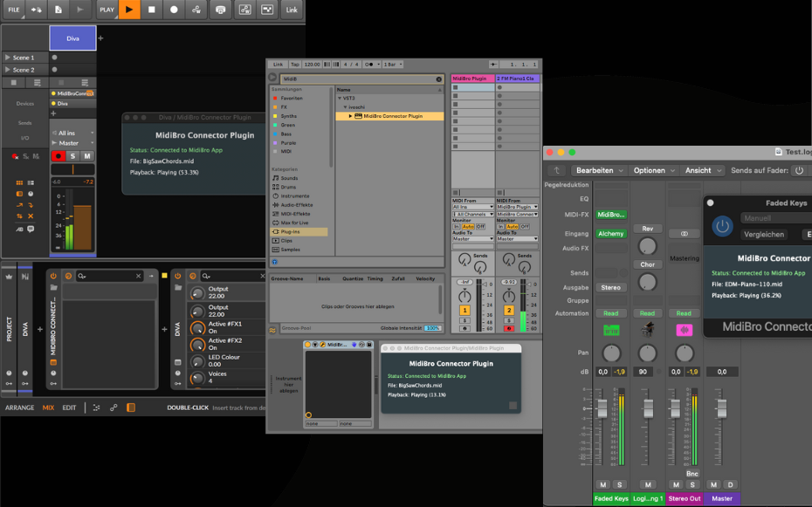812x507 pixels.
Task: Switch to MIX view in Bitwig
Action: tap(48, 408)
